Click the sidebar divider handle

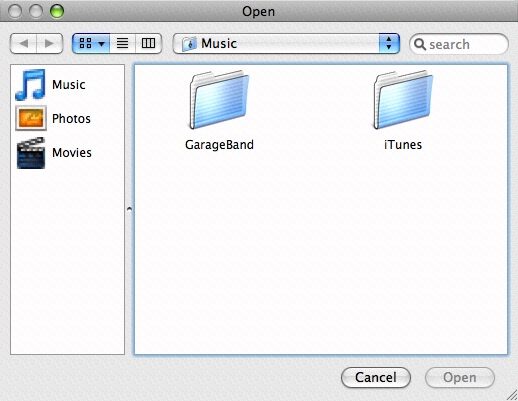tap(129, 209)
